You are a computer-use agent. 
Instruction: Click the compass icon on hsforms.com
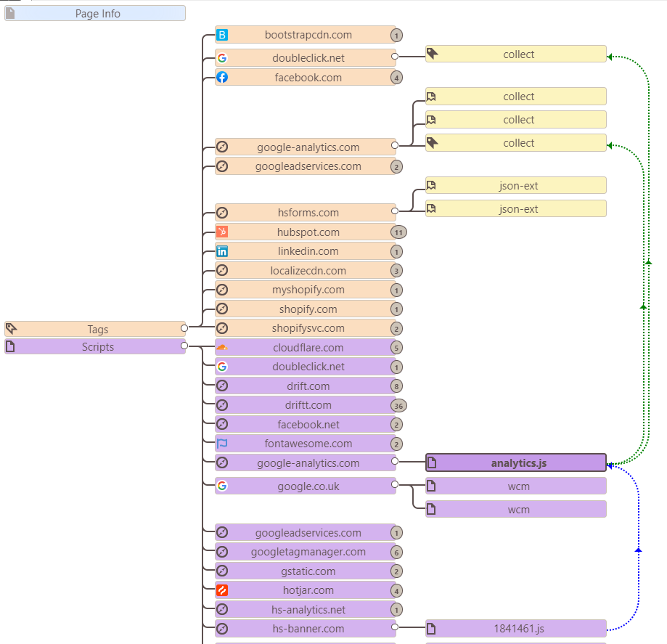(222, 213)
